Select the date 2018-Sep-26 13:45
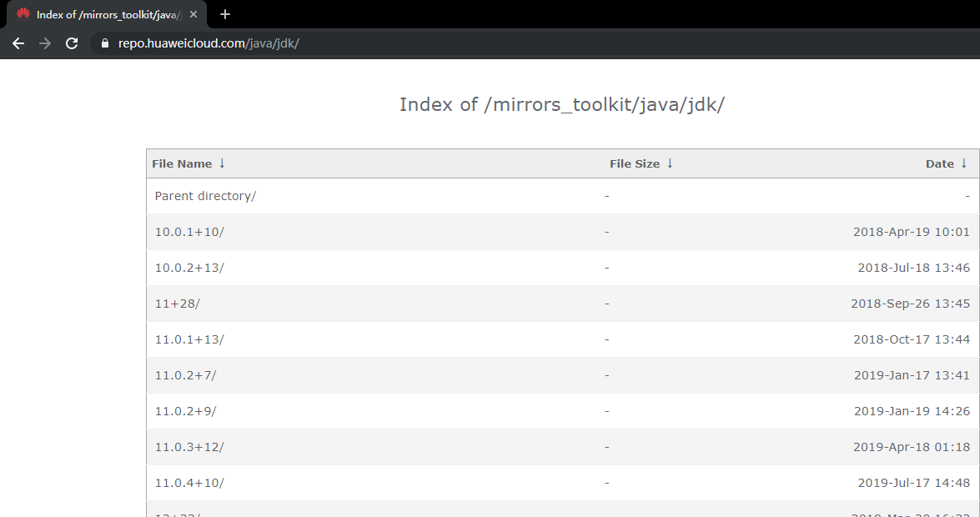This screenshot has width=980, height=517. click(910, 304)
